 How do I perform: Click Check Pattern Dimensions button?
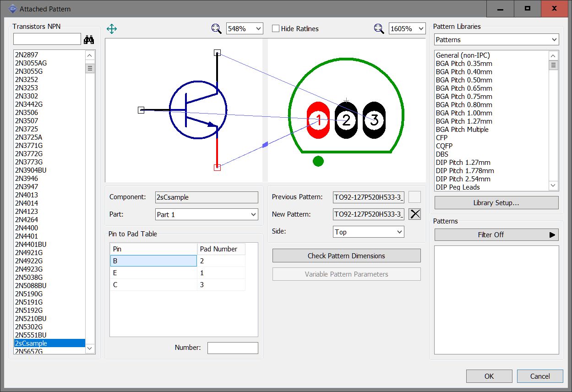pos(346,256)
